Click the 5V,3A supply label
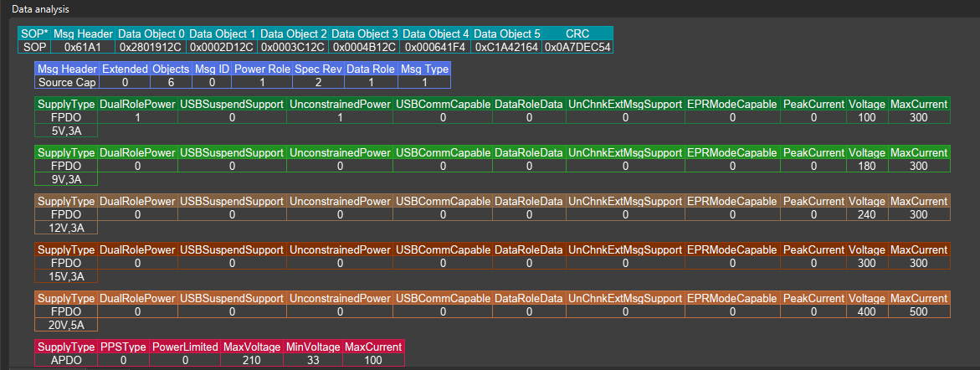 (65, 131)
